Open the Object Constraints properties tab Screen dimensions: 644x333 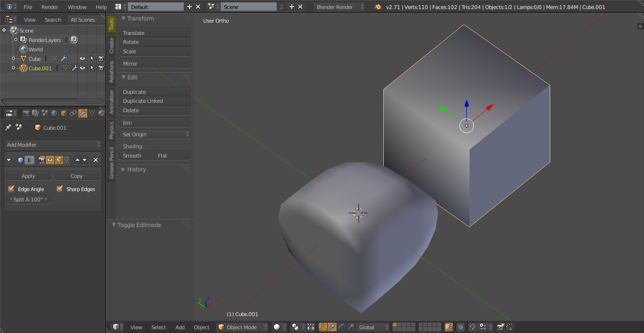click(73, 113)
